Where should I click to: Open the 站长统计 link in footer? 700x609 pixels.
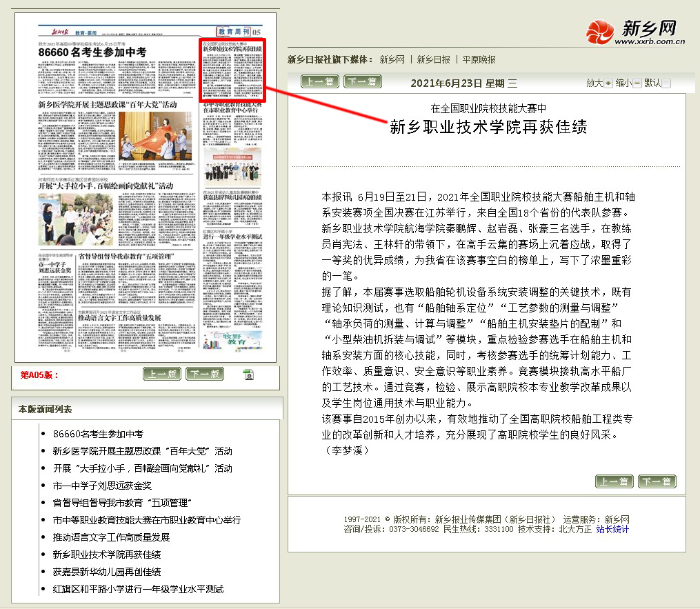[x=612, y=530]
